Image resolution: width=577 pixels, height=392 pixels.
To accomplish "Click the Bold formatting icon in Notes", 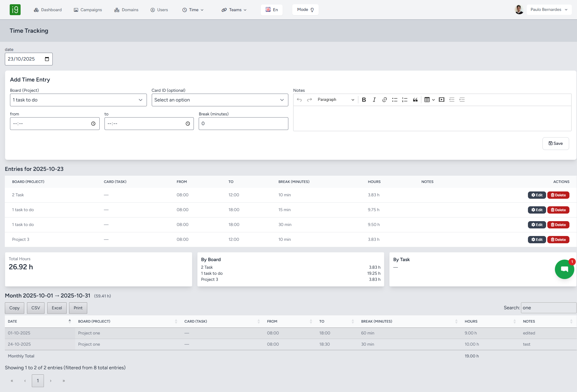I will pyautogui.click(x=364, y=100).
